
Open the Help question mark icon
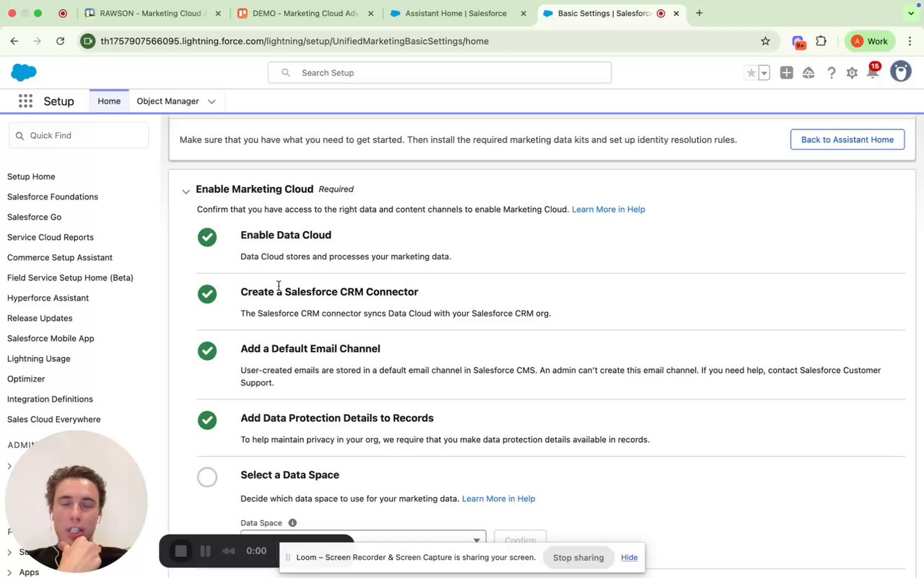832,73
